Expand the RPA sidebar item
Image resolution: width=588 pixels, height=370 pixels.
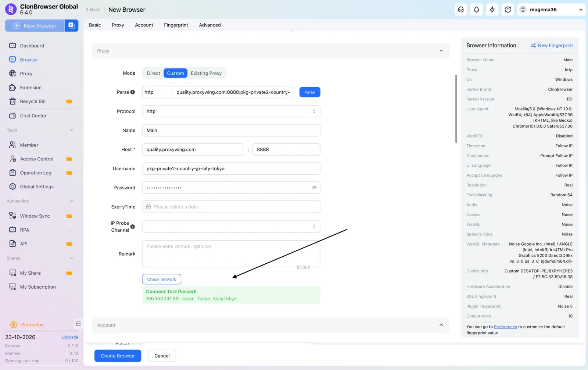(x=70, y=230)
